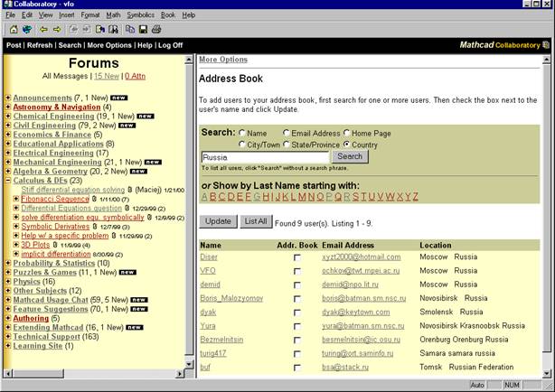Select the Name search radio button
This screenshot has height=392, width=555.
[241, 133]
